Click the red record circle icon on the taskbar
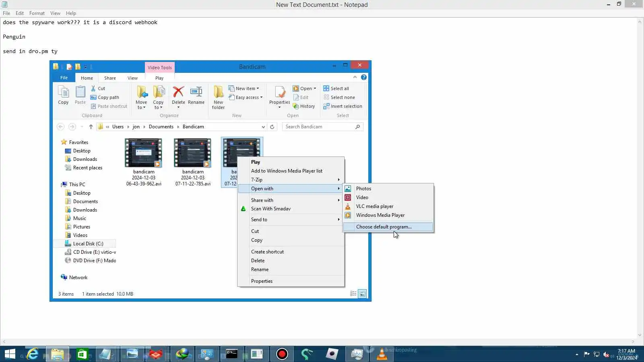This screenshot has height=362, width=644. click(x=282, y=354)
